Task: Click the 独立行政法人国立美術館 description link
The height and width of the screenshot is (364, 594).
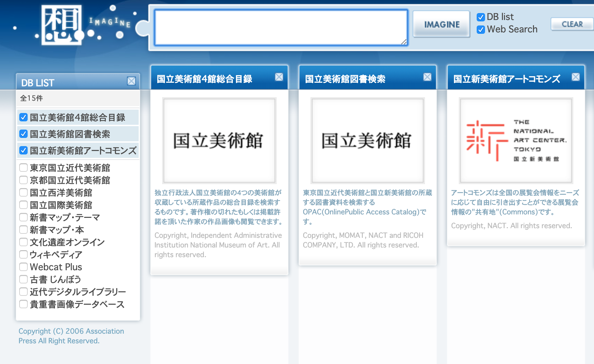Action: coord(219,207)
